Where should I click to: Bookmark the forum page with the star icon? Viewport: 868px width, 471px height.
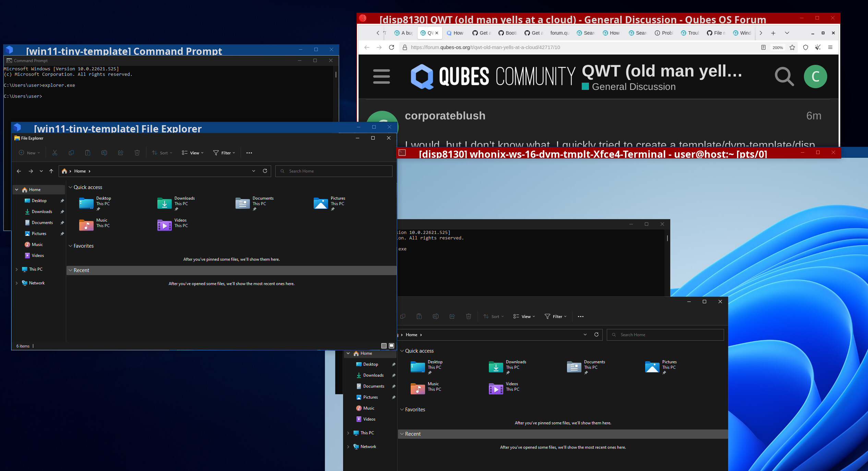(792, 47)
